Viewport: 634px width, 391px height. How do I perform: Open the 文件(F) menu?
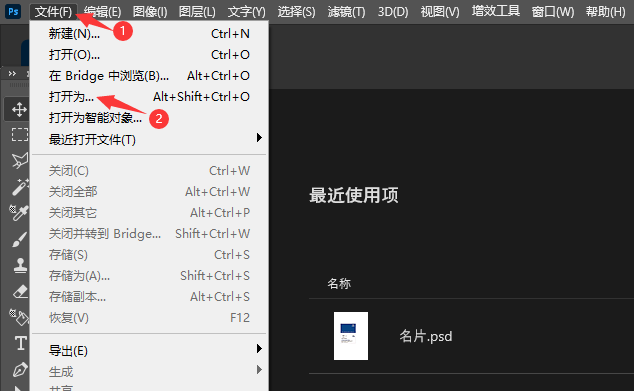point(53,12)
